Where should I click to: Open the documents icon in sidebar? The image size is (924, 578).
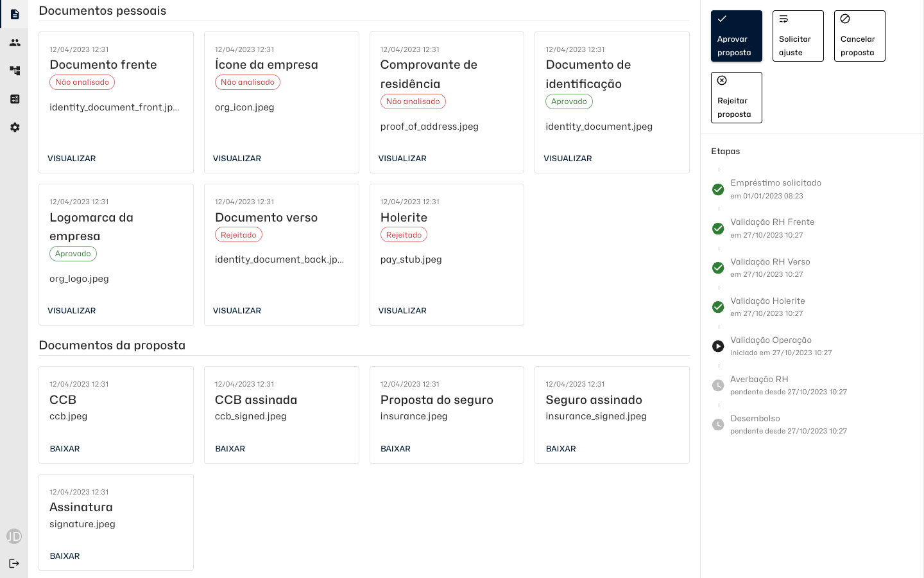tap(14, 14)
